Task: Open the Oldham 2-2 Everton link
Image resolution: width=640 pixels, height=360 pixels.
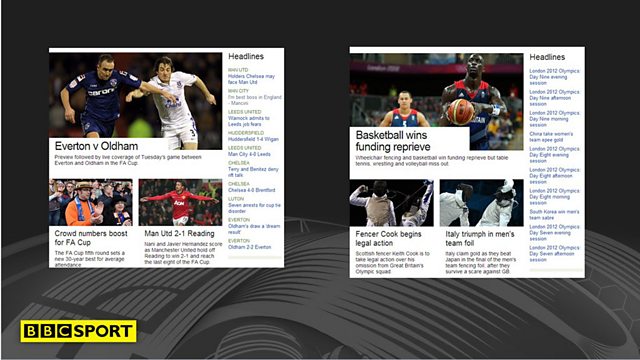Action: click(249, 247)
